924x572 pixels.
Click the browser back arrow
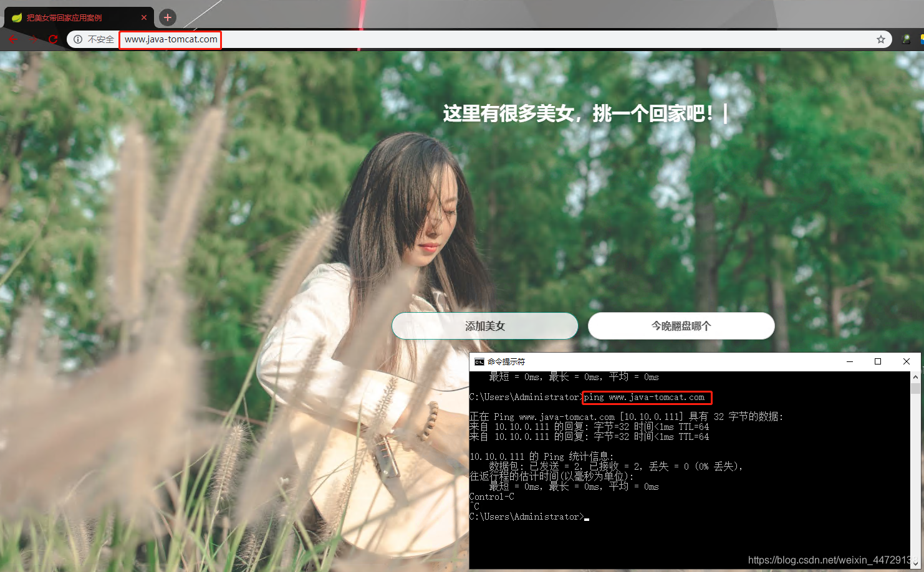13,39
